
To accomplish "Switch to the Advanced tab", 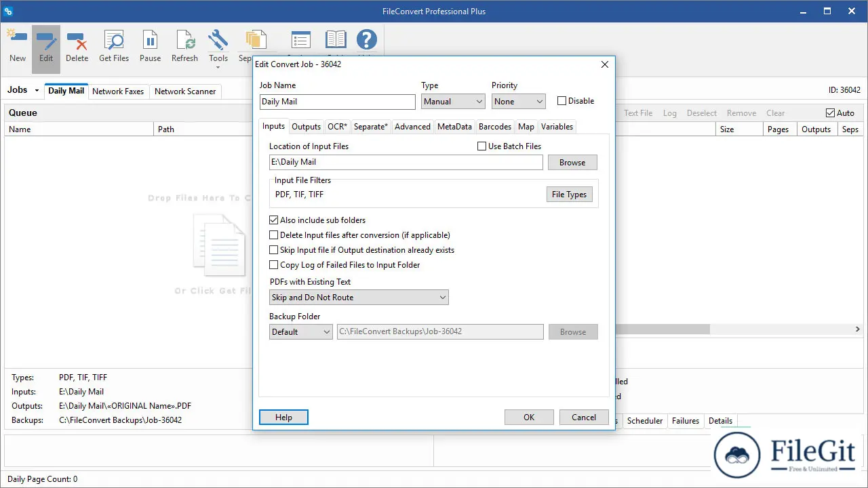I will click(412, 127).
